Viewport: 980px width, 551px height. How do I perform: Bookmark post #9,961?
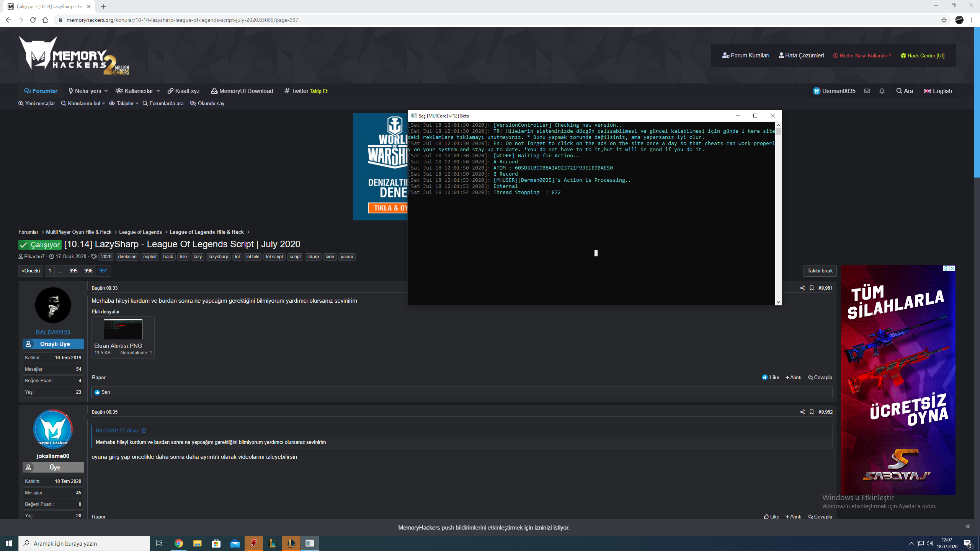tap(812, 288)
